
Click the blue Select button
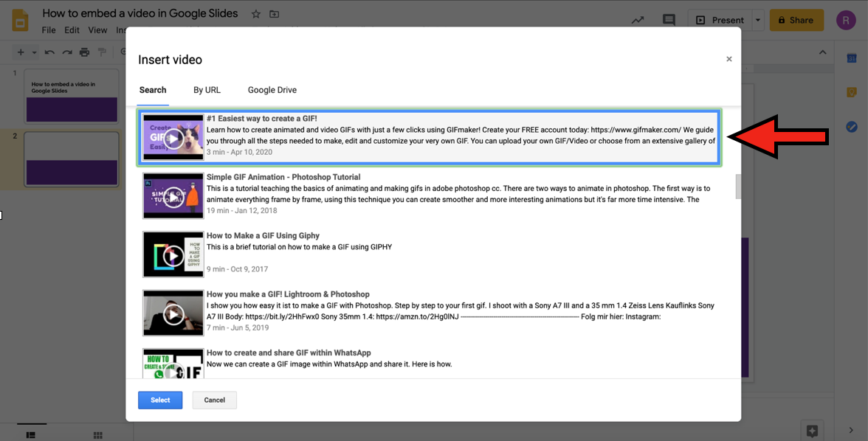point(160,400)
